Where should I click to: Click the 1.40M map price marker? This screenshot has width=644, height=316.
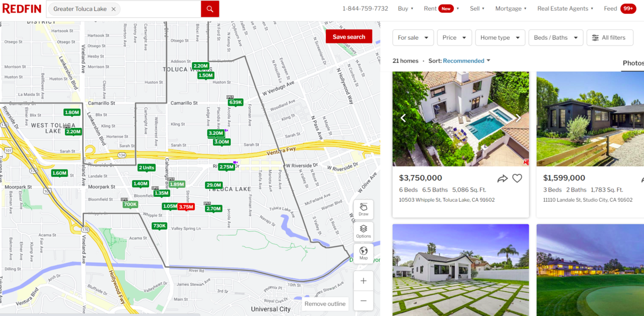click(141, 184)
